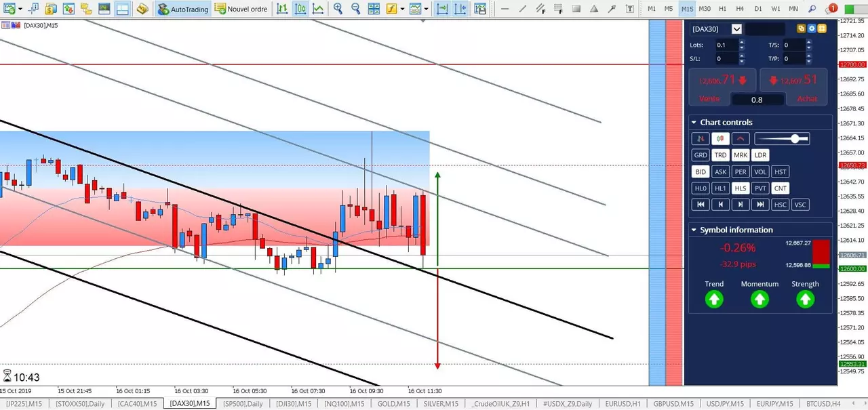Select the trendline drawing tool
The height and width of the screenshot is (410, 868).
click(x=522, y=9)
